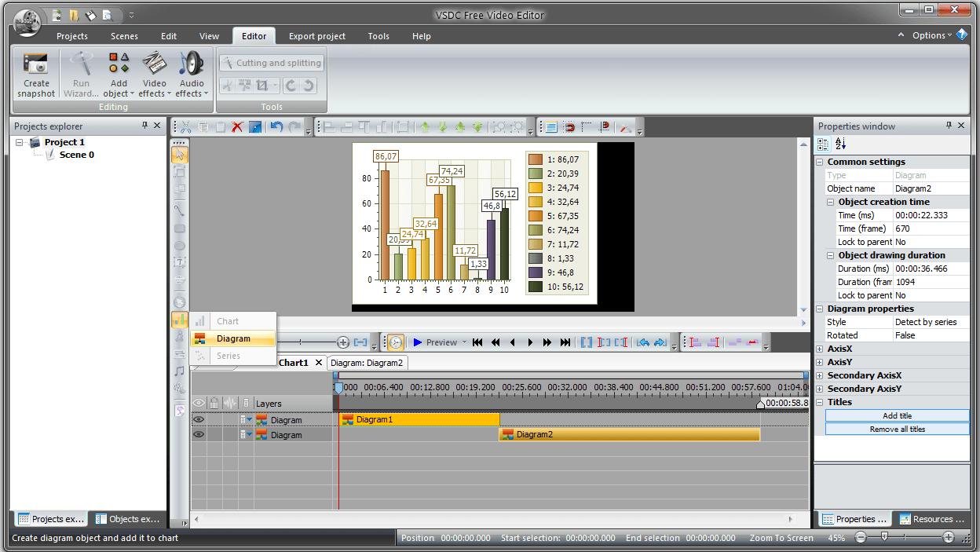Jump to start with skip-back control
Screen dimensions: 980x552
477,342
